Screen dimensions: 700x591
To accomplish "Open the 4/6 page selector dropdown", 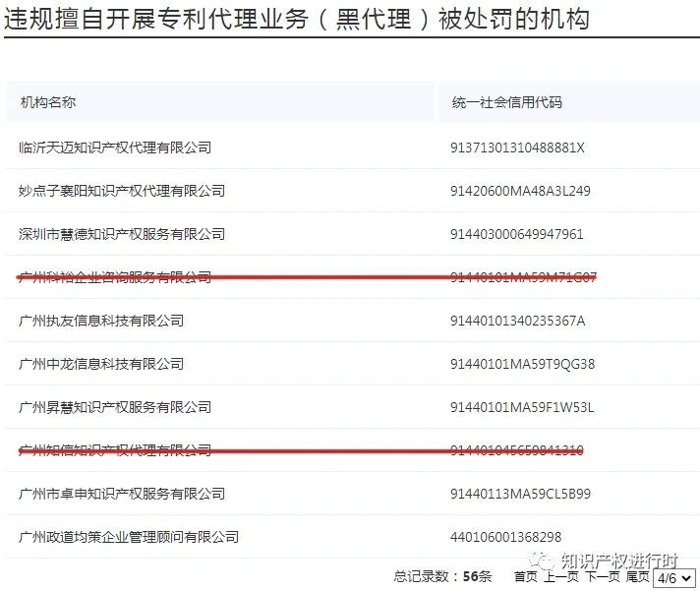I will click(674, 577).
